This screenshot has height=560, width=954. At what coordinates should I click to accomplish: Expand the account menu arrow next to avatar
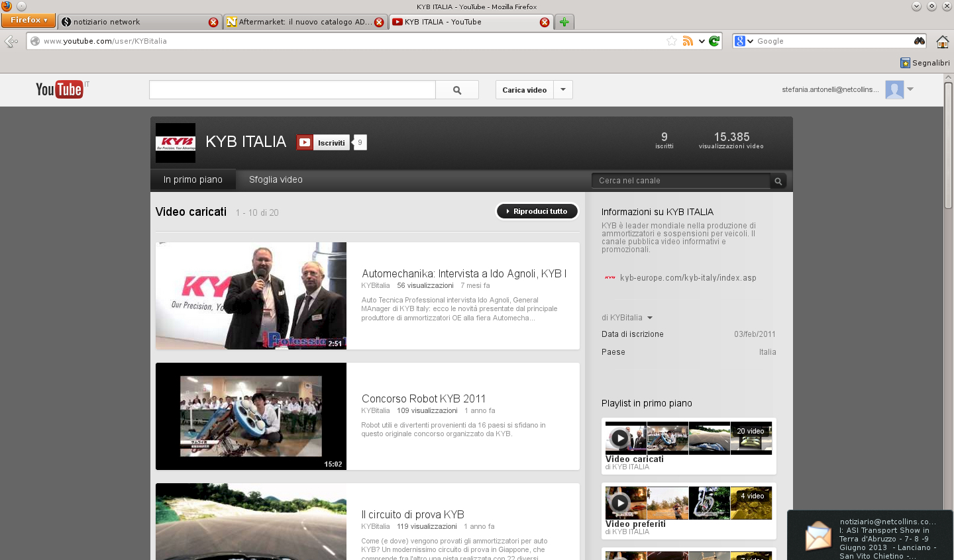(x=910, y=89)
